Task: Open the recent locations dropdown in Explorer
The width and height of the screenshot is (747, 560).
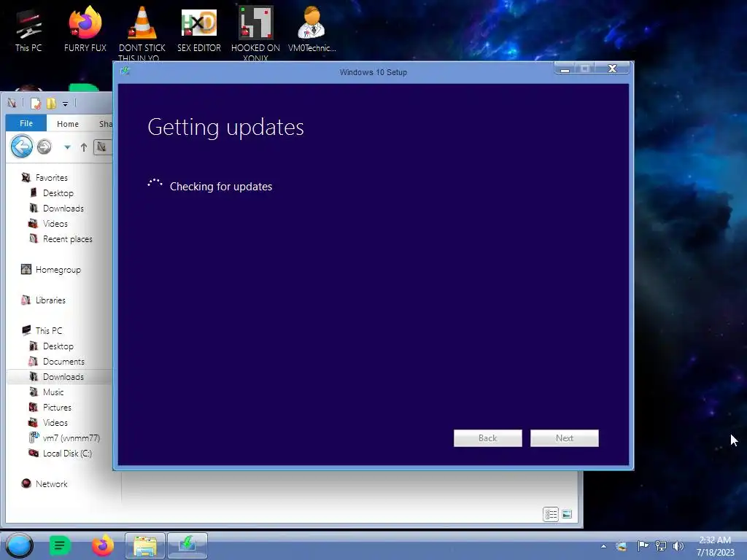Action: [x=67, y=147]
